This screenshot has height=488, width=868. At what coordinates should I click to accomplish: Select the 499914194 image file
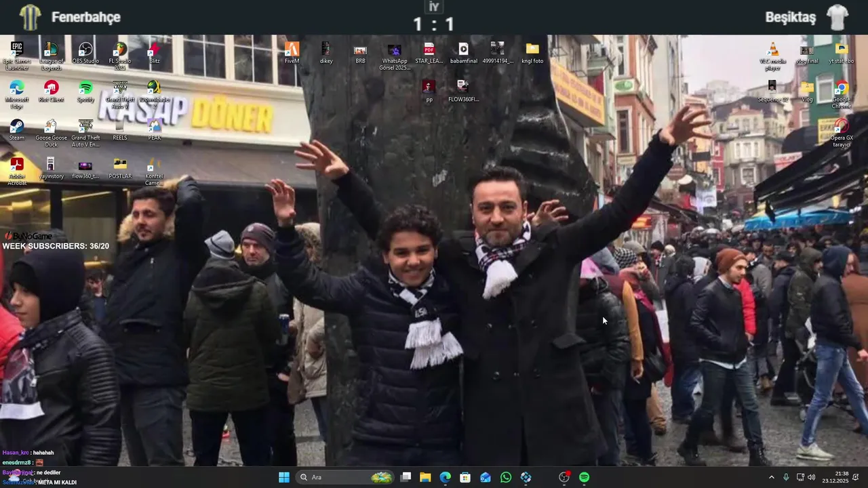498,53
